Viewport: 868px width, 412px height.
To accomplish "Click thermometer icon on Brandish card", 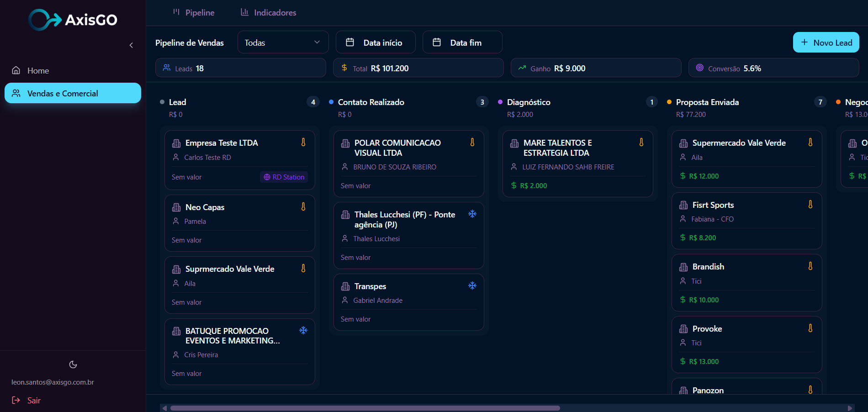I will [x=810, y=266].
